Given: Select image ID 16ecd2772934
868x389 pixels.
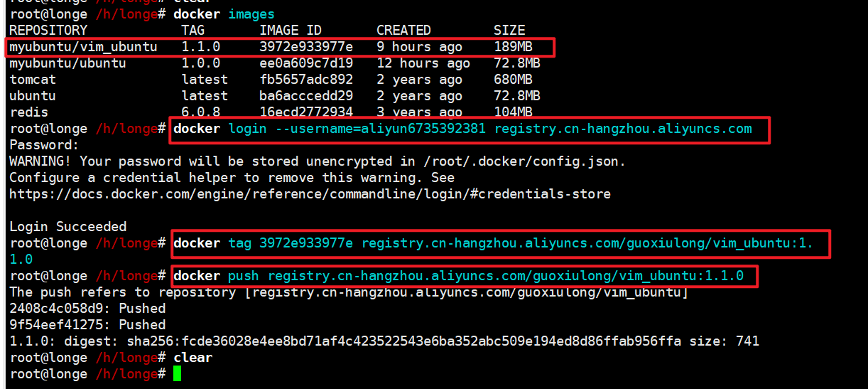Looking at the screenshot, I should (x=306, y=112).
